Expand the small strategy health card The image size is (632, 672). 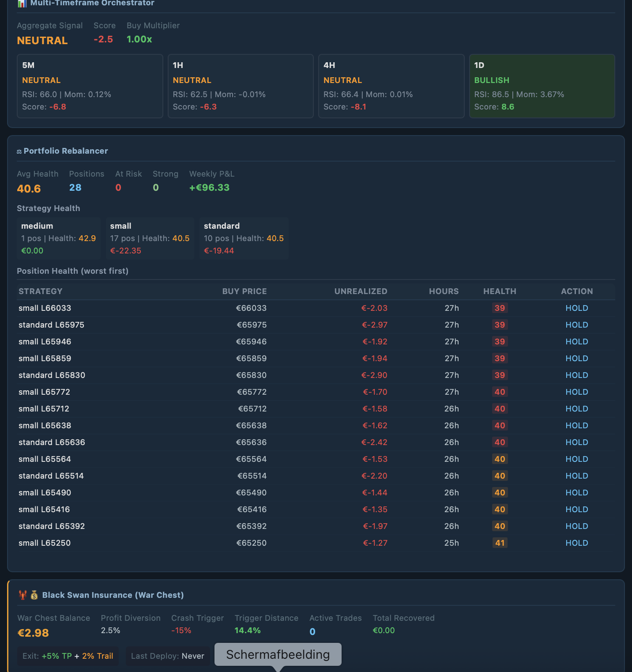pos(149,238)
